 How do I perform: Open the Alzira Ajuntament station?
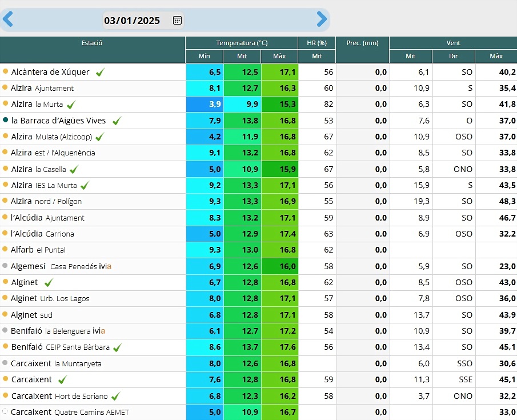click(42, 88)
